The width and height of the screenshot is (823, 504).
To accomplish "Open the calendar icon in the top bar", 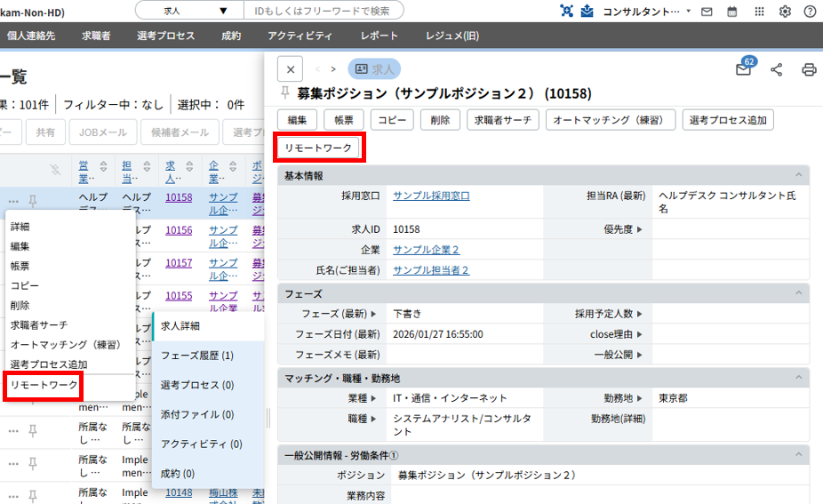I will [731, 12].
